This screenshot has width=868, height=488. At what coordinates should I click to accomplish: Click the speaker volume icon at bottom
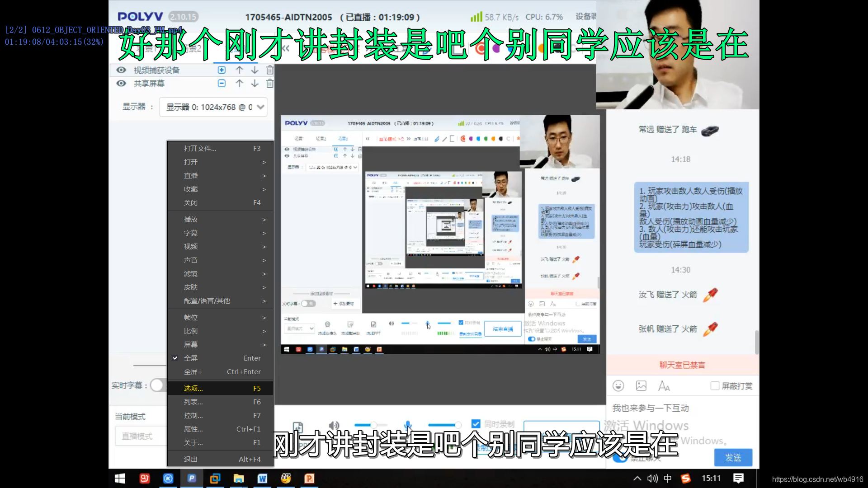tap(334, 425)
